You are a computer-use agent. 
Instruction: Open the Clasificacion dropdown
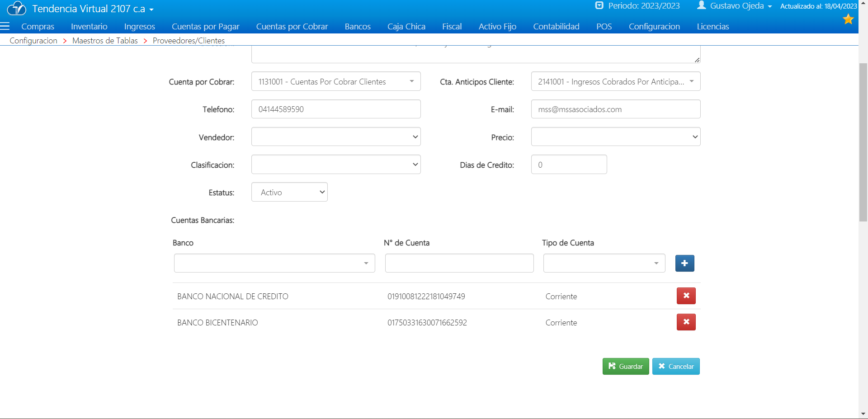(x=336, y=165)
